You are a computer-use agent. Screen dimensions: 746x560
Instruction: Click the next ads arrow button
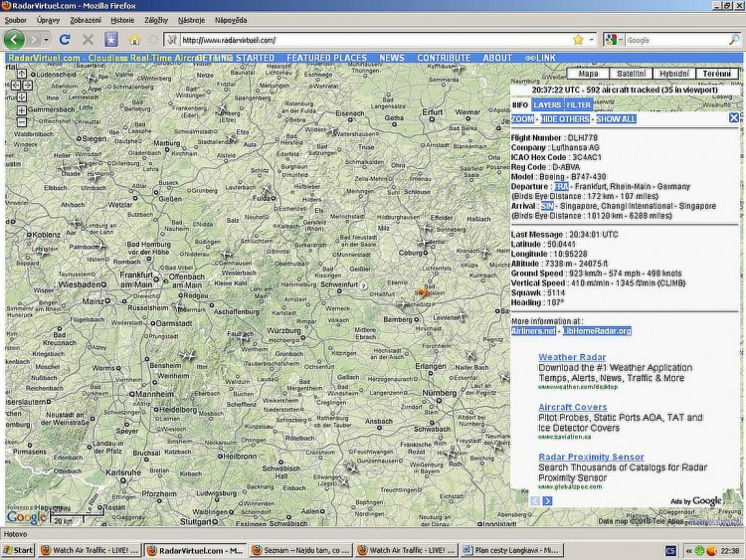[x=547, y=500]
